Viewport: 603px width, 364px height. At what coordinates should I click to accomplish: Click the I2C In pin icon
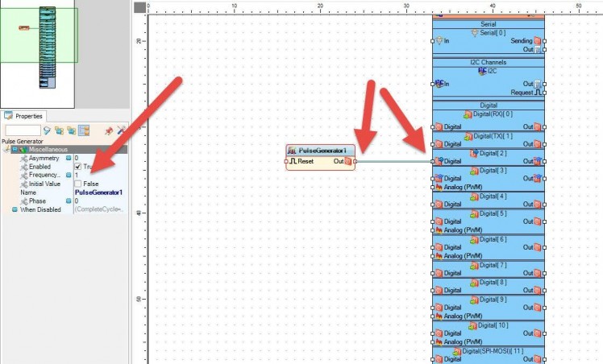click(439, 83)
